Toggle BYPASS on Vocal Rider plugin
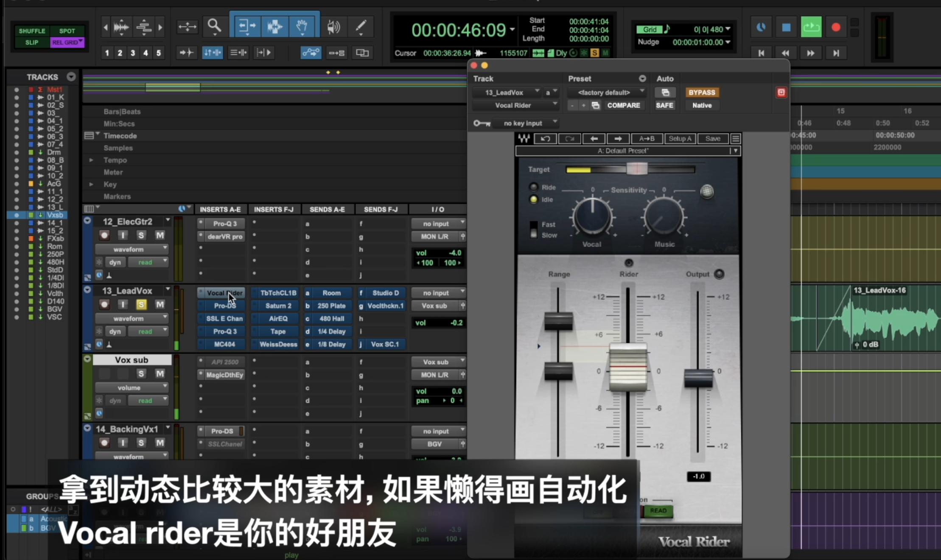941x560 pixels. 701,92
